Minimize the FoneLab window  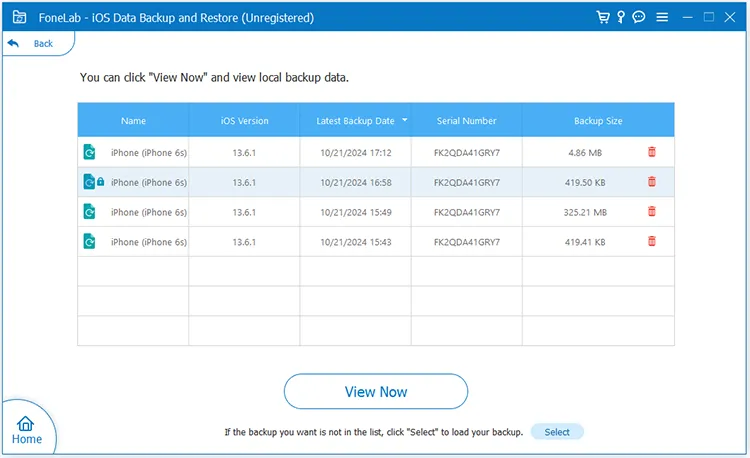coord(688,17)
